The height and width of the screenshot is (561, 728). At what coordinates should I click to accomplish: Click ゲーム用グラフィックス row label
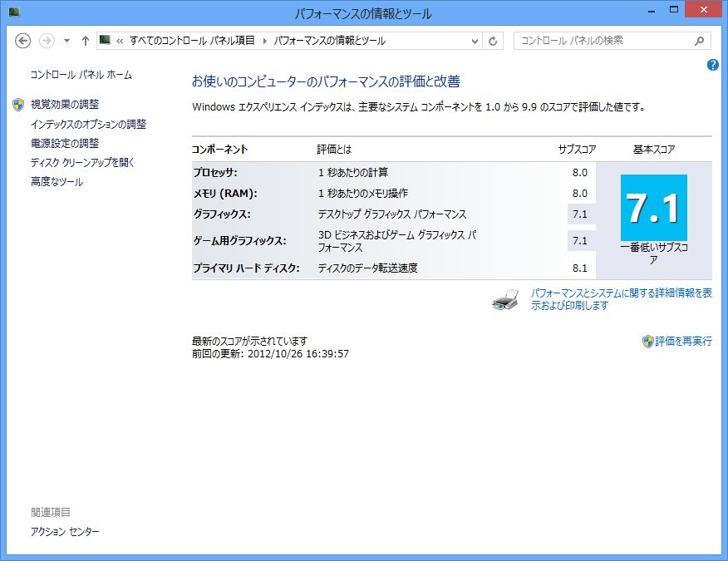pyautogui.click(x=239, y=240)
